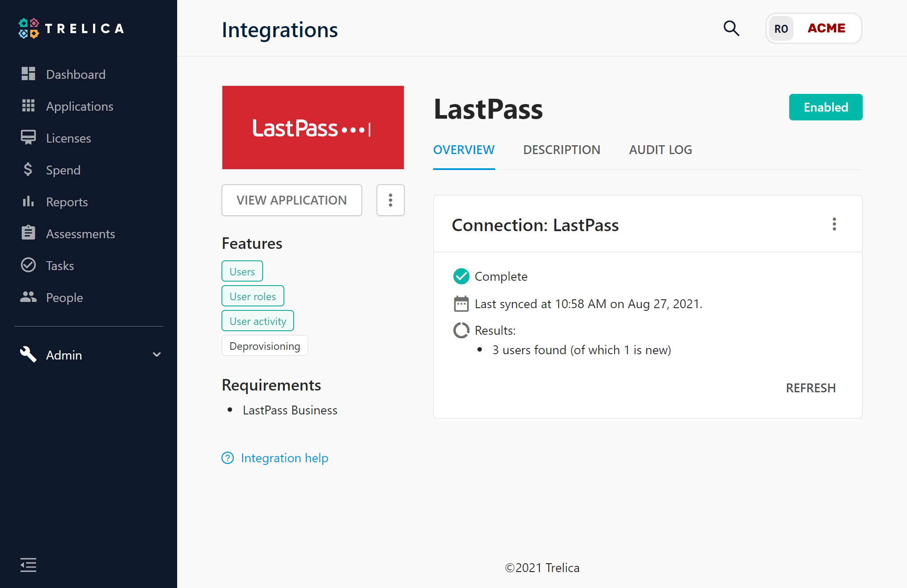
Task: Click the Deprovisioning feature tag
Action: [265, 346]
